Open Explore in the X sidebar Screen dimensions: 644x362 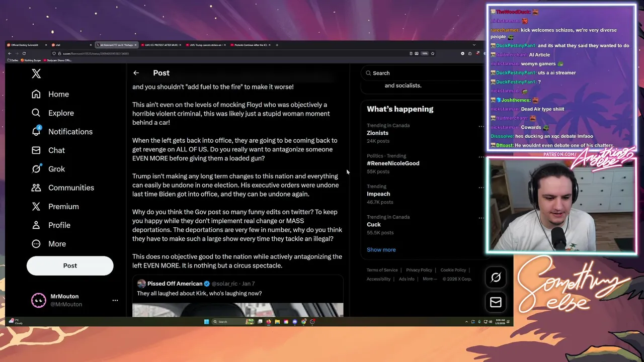pyautogui.click(x=53, y=113)
